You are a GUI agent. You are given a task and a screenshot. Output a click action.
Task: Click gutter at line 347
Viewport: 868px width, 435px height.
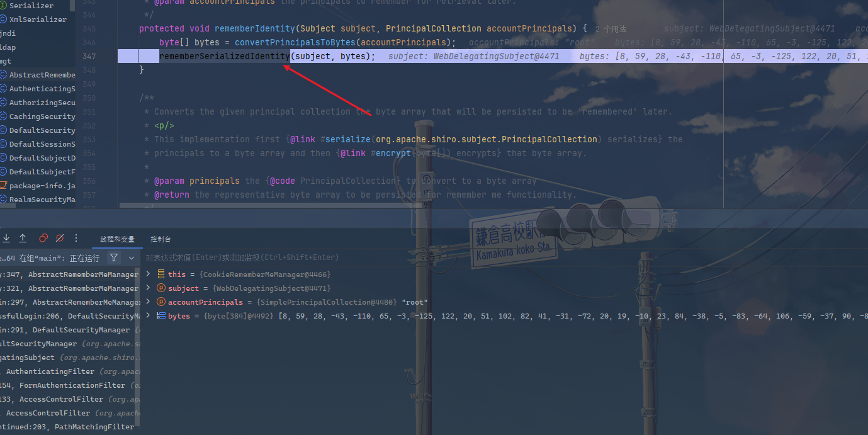coord(89,56)
